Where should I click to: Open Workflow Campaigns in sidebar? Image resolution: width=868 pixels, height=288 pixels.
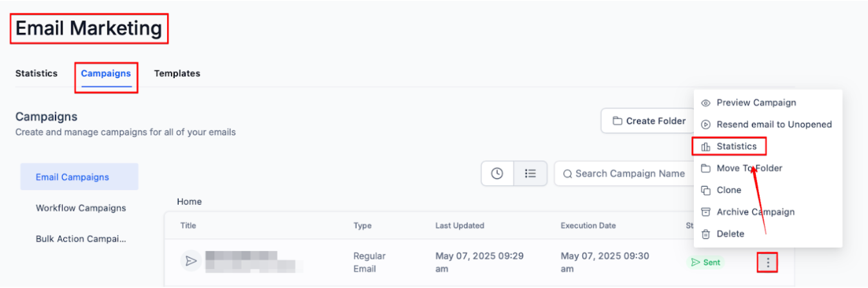point(81,208)
